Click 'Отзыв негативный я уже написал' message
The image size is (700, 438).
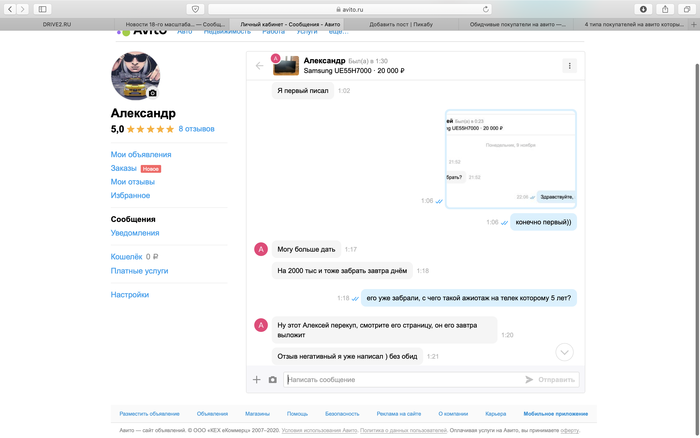[x=347, y=356]
